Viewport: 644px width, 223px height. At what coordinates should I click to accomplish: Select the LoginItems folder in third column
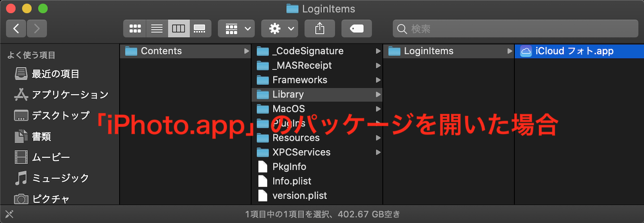click(448, 51)
